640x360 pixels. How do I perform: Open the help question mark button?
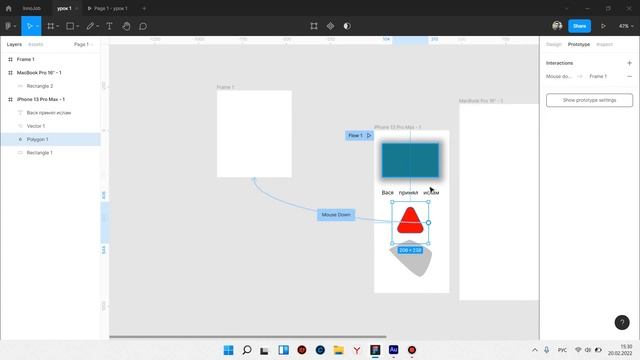pos(622,322)
